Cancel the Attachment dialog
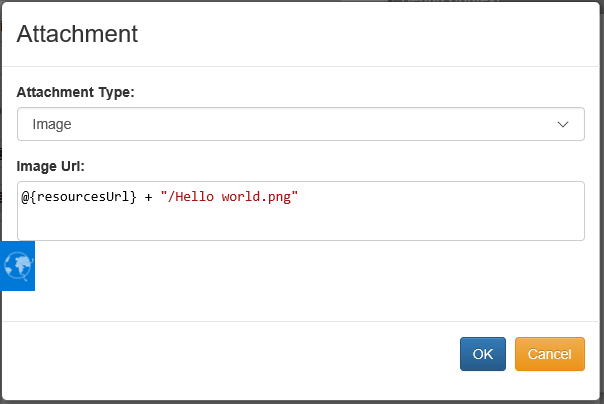Screen dimensions: 604x404 click(550, 354)
